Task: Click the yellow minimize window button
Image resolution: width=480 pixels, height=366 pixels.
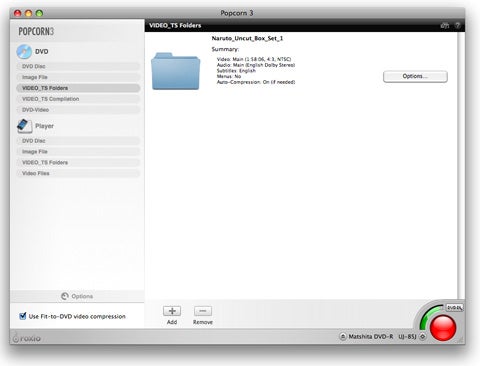Action: pyautogui.click(x=28, y=13)
